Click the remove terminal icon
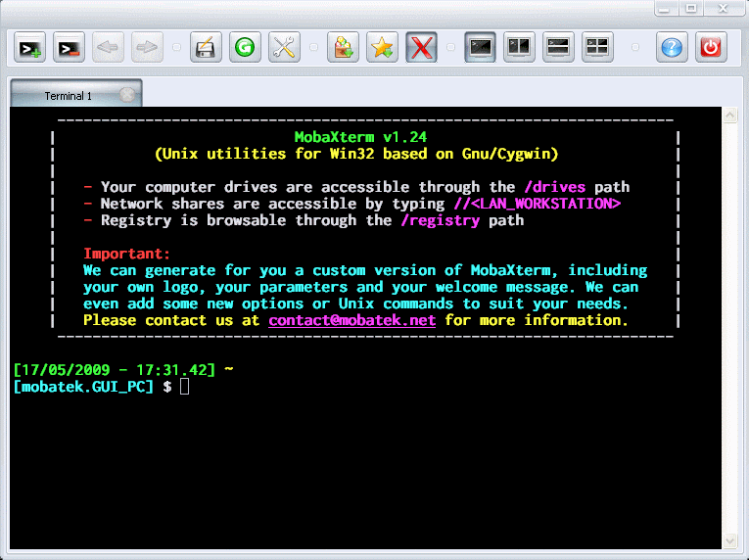 (69, 47)
